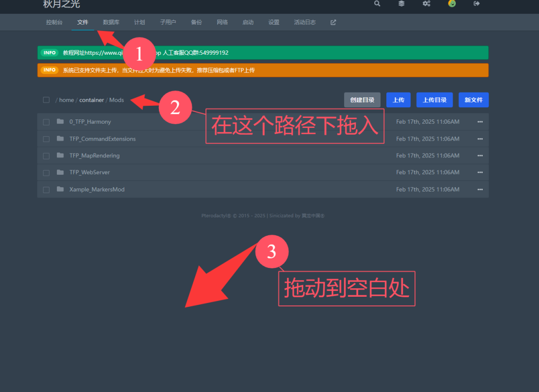This screenshot has width=539, height=392.
Task: Click the 新文件 button
Action: [x=473, y=100]
